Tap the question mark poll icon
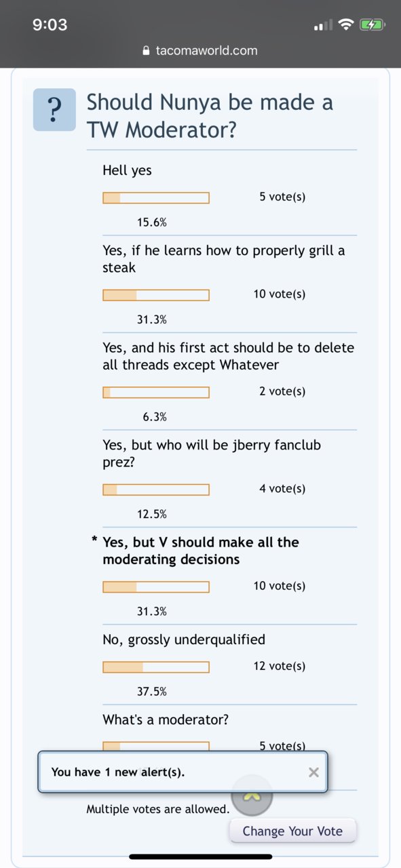401x868 pixels. point(54,110)
